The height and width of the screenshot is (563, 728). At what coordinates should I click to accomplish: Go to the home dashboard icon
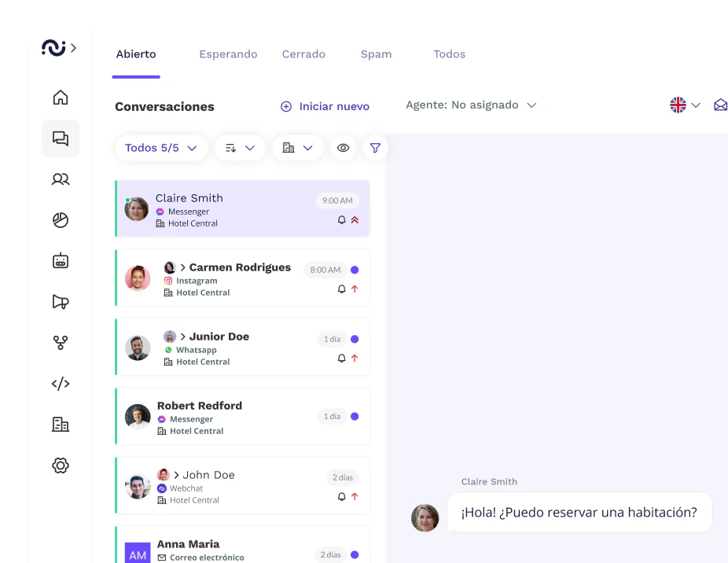click(61, 98)
